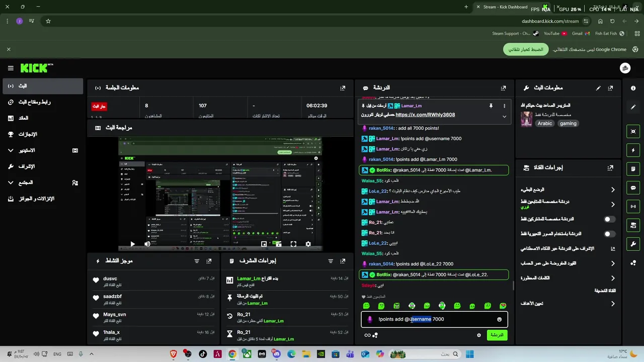Expand القيود المفروضة على عمر الحساب
This screenshot has width=644, height=362.
point(613,263)
